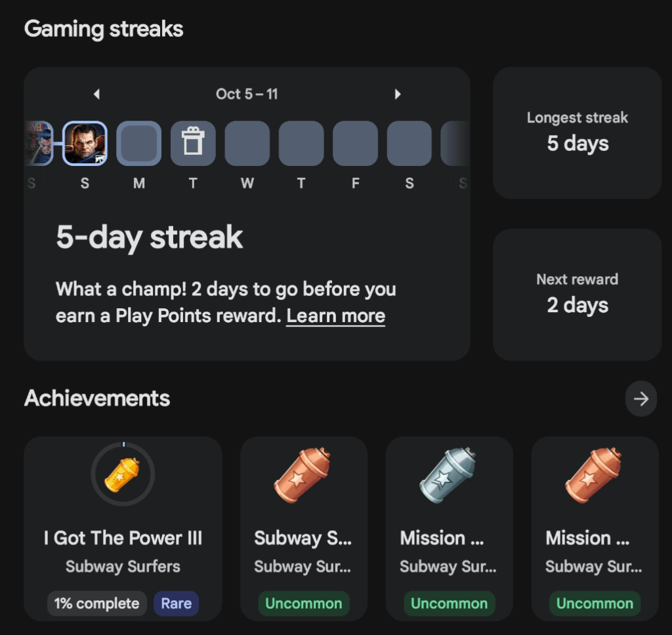Open all Achievements with arrow button
Screen dimensions: 672x635
point(640,399)
